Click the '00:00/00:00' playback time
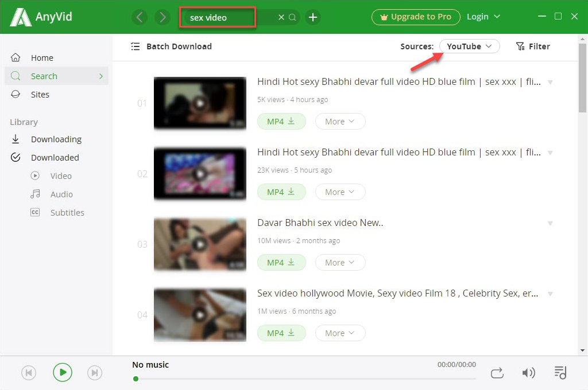 (457, 365)
